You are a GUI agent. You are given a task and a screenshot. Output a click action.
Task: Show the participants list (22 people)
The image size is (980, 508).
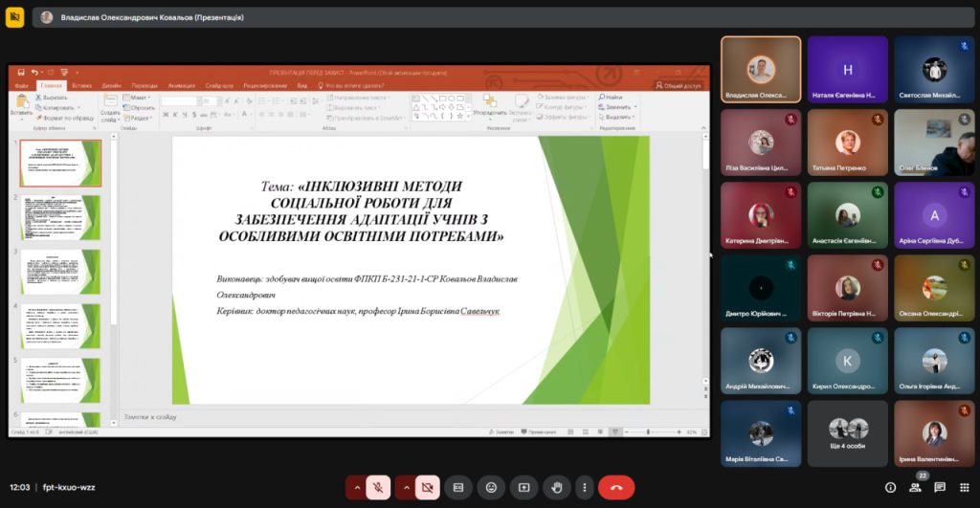[x=916, y=487]
